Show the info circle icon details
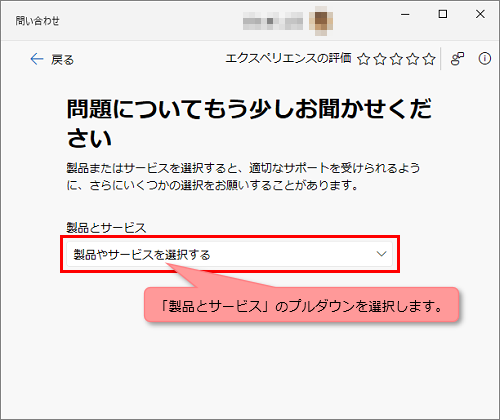 click(x=485, y=58)
